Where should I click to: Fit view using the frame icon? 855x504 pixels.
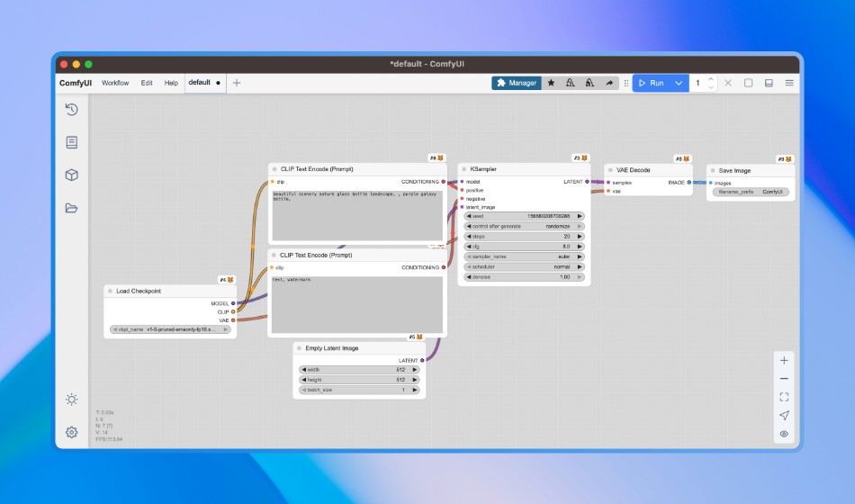(784, 397)
